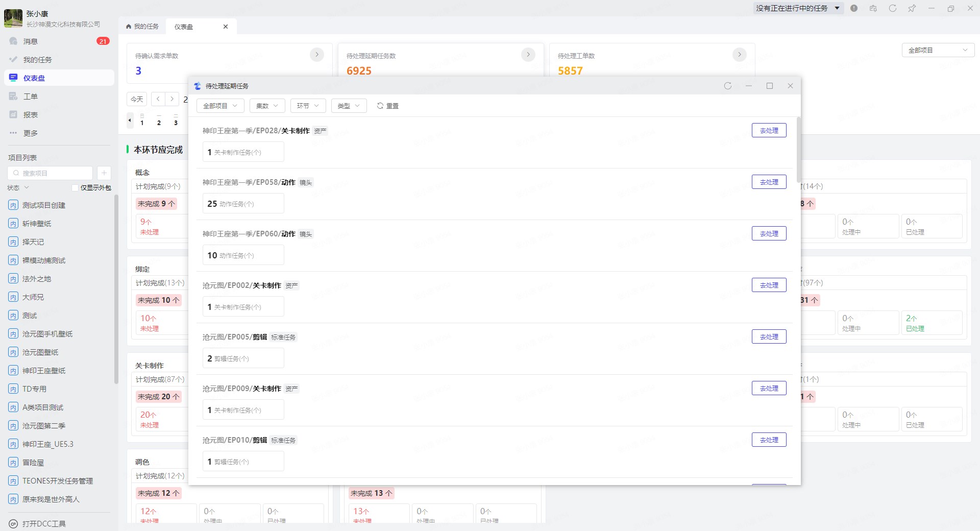This screenshot has height=531, width=980.
Task: Open 报表 in the sidebar menu
Action: click(31, 115)
